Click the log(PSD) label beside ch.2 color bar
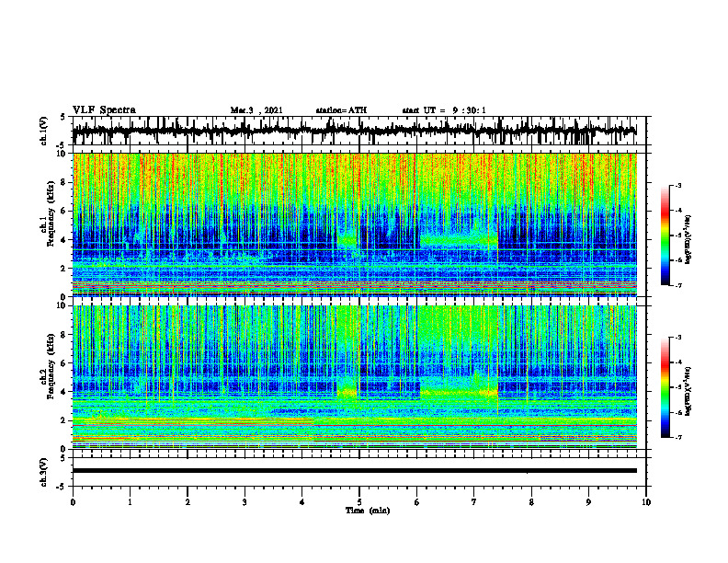This screenshot has height=563, width=728. click(x=688, y=389)
